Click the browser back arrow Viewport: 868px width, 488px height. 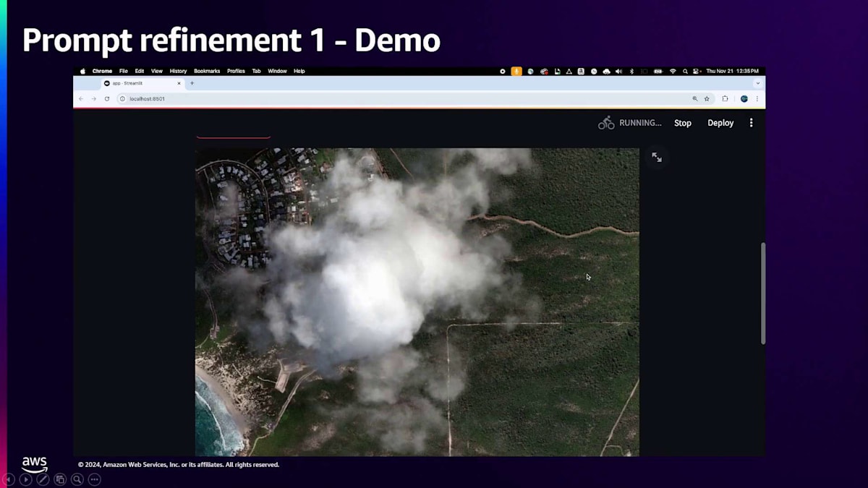pyautogui.click(x=81, y=98)
